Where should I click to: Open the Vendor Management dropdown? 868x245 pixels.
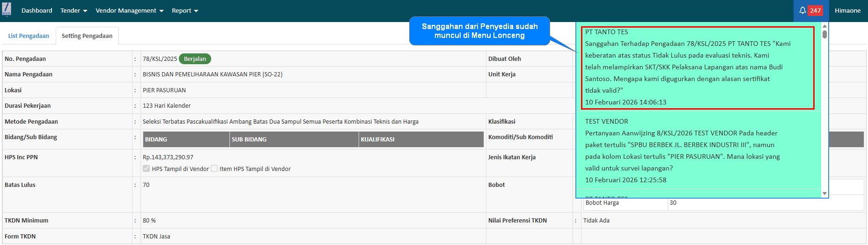click(x=129, y=10)
